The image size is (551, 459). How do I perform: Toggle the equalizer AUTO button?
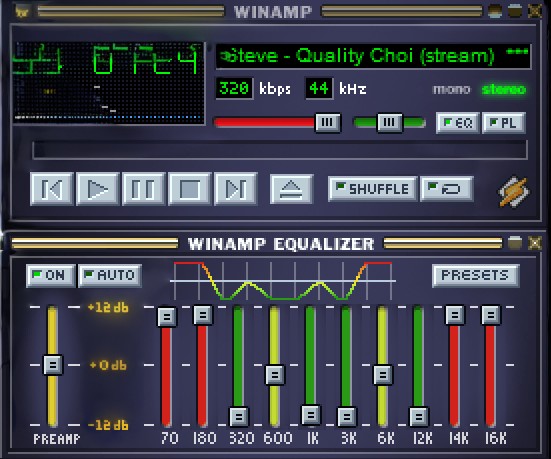click(x=110, y=276)
